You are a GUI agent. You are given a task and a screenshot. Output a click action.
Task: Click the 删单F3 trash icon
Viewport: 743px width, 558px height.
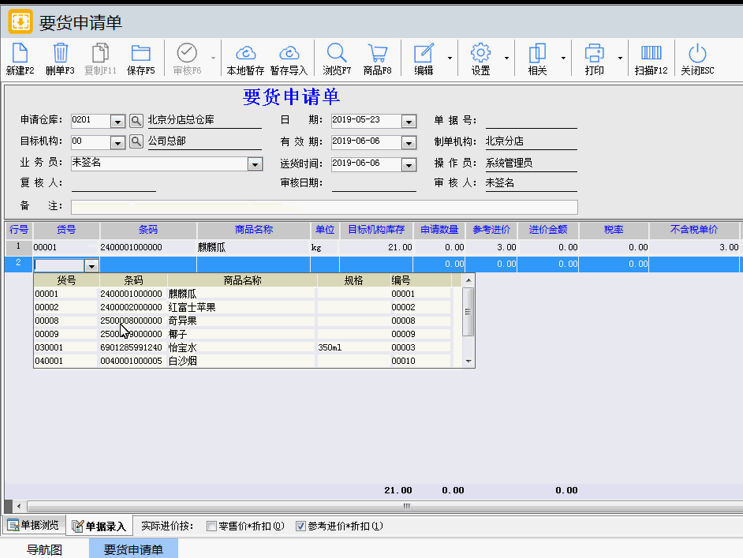(60, 56)
